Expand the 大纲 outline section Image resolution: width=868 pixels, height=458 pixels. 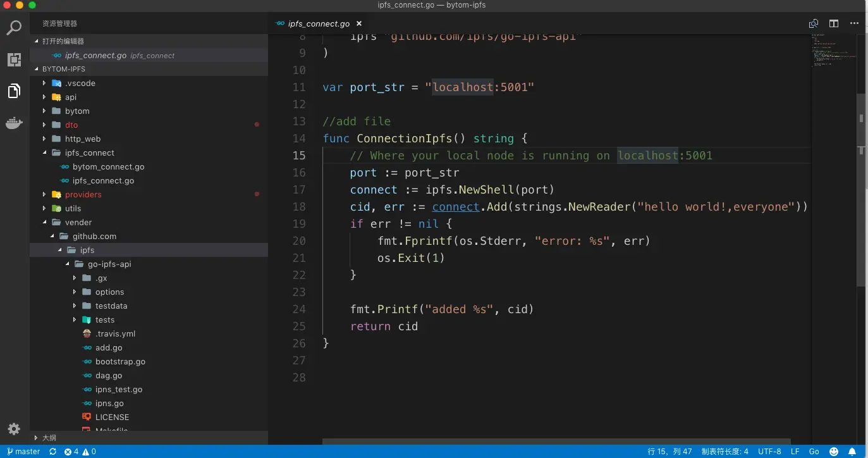149,438
